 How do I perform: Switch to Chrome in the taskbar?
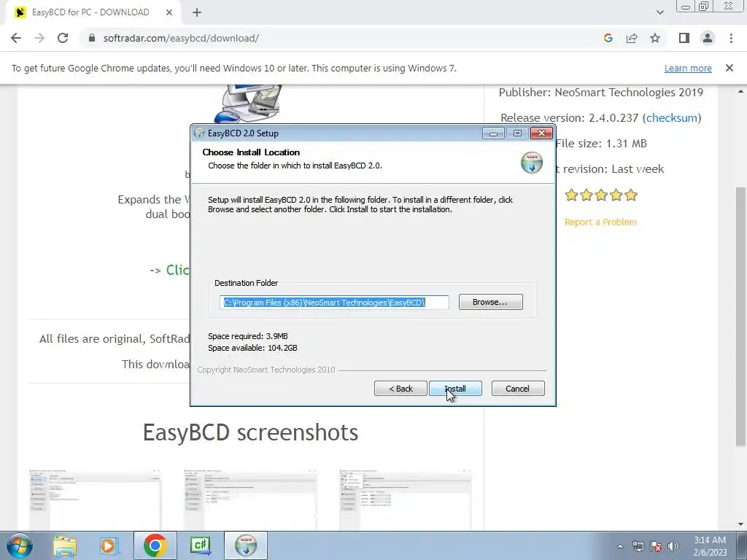[155, 545]
